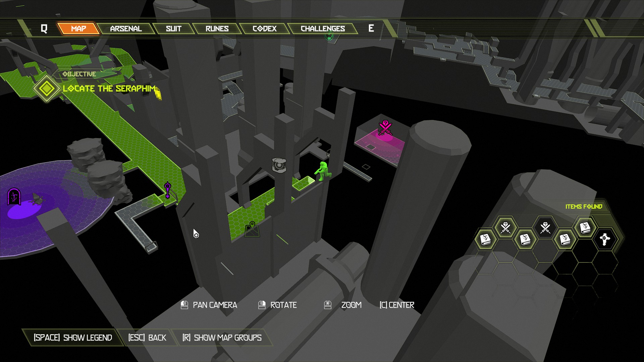
Task: Switch to the Runes tab
Action: tap(217, 29)
